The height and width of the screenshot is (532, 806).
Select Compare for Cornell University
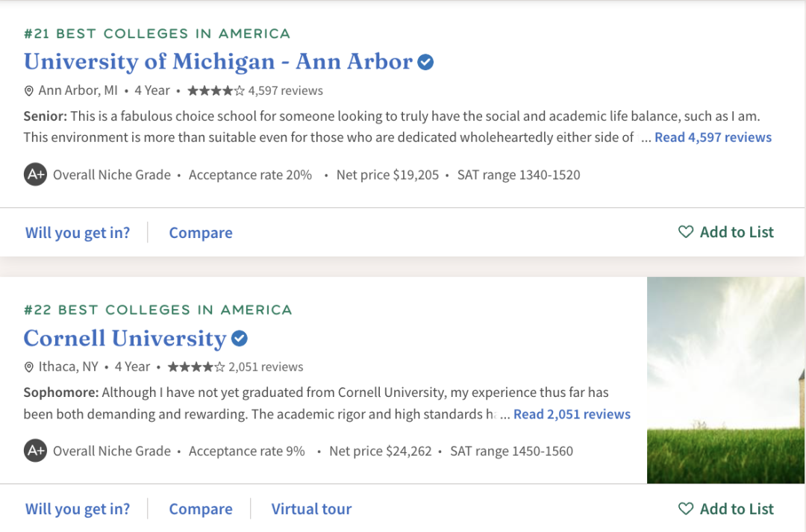pos(201,509)
